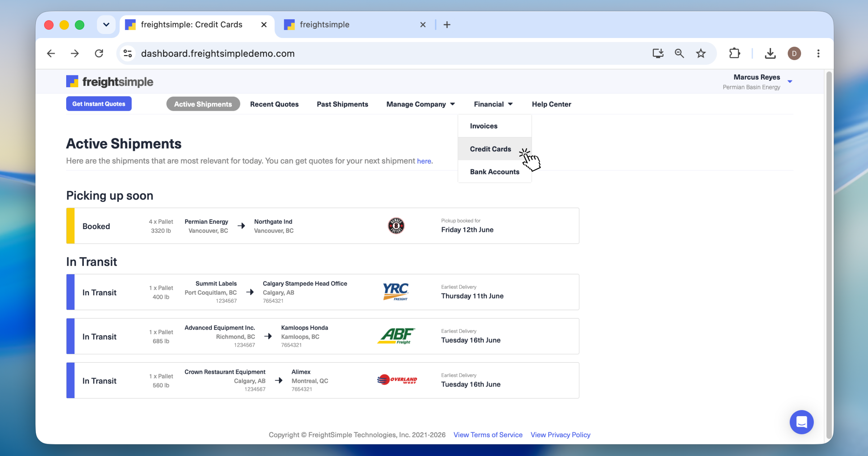Screen dimensions: 868x456
Task: Open the Help Center
Action: coord(551,104)
